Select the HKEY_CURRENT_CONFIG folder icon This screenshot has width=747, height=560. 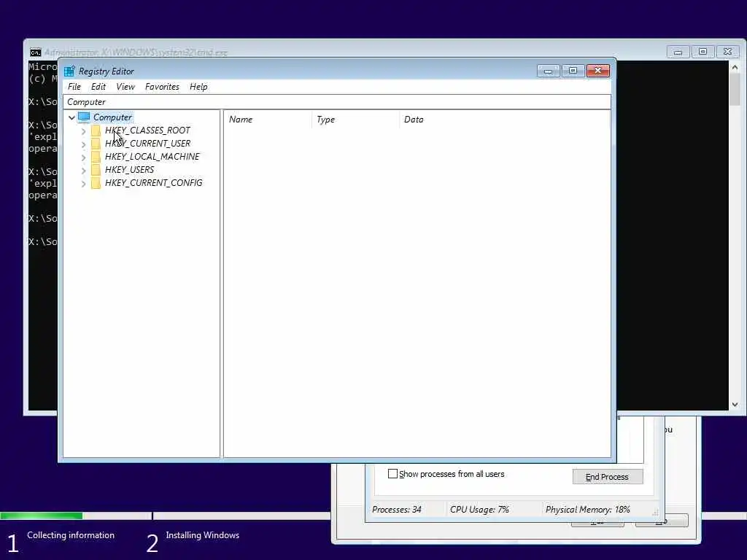point(96,183)
